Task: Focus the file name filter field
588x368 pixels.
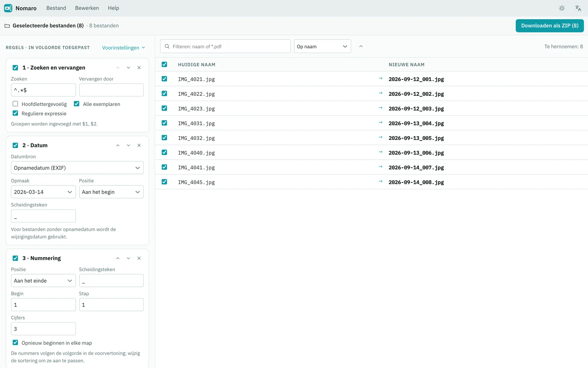Action: (x=225, y=46)
